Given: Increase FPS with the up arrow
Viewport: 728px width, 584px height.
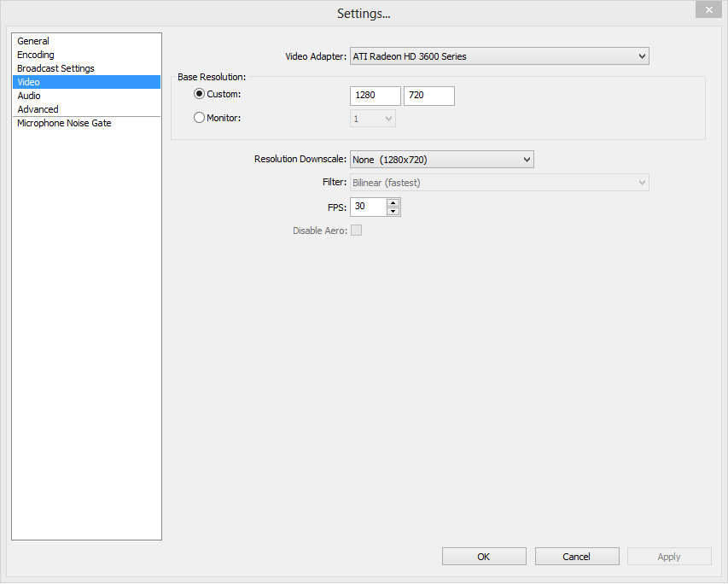Looking at the screenshot, I should [393, 202].
